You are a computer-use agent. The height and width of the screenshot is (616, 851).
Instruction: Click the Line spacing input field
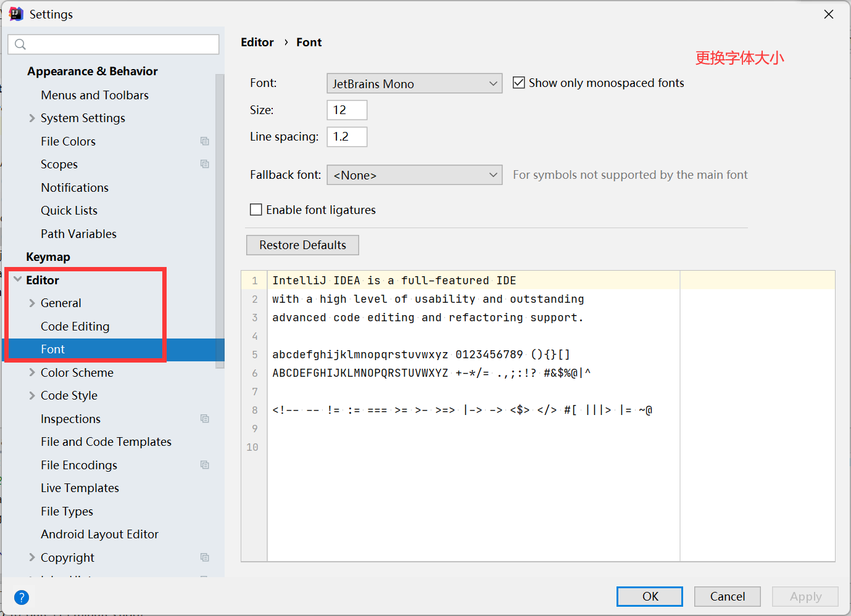click(347, 136)
